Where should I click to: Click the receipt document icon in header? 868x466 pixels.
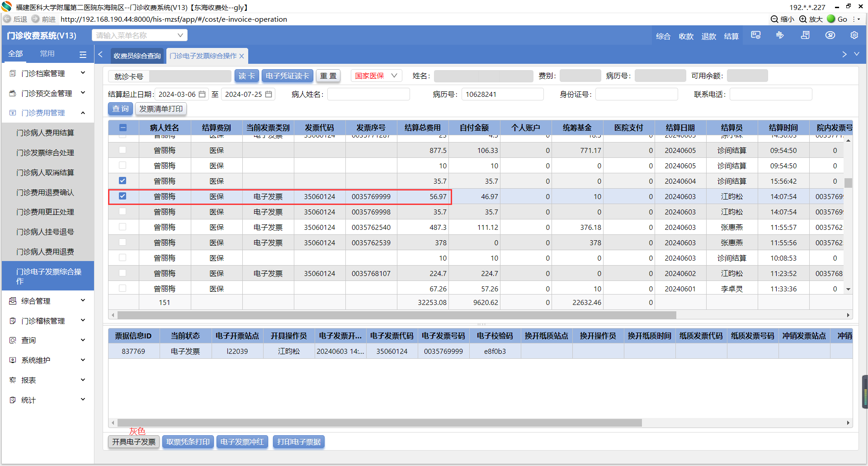pyautogui.click(x=805, y=35)
